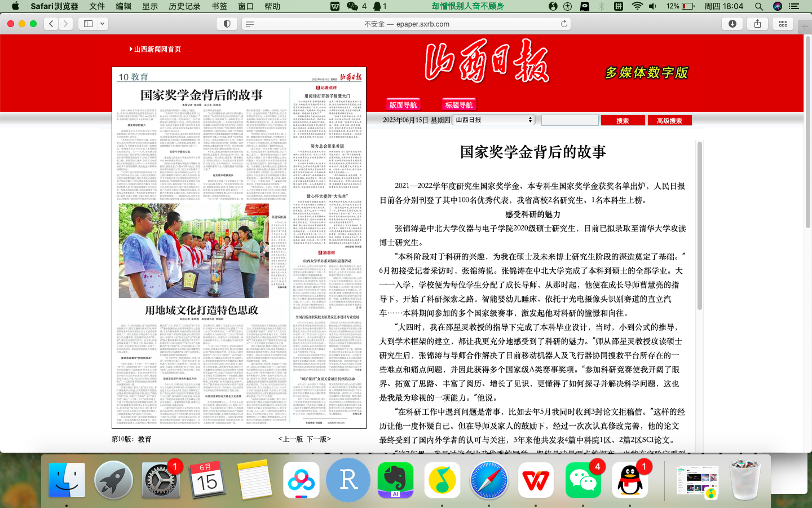Open the macOS Control Center toggle icon
Viewport: 812px width, 508px height.
tap(794, 6)
